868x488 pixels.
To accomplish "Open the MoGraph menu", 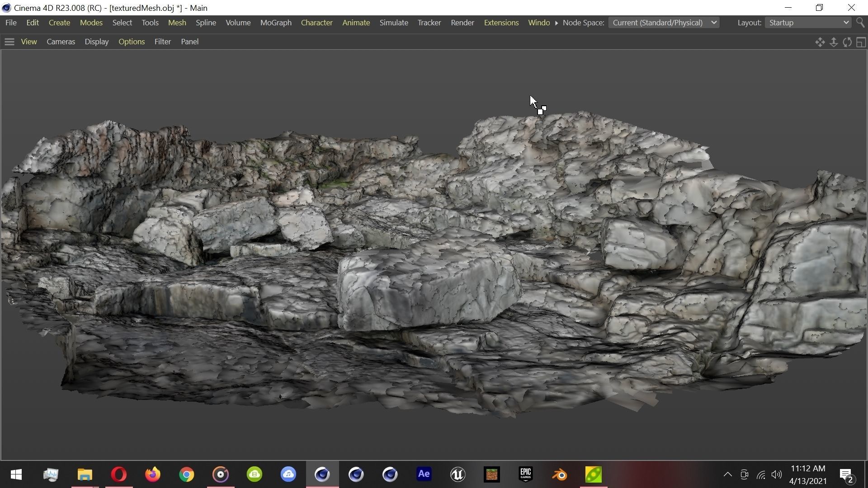I will pos(276,23).
